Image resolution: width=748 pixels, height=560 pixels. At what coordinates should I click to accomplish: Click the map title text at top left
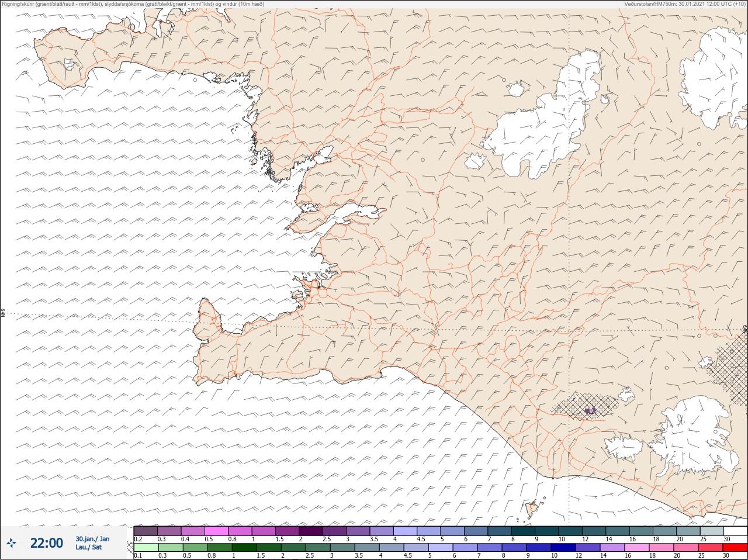133,4
